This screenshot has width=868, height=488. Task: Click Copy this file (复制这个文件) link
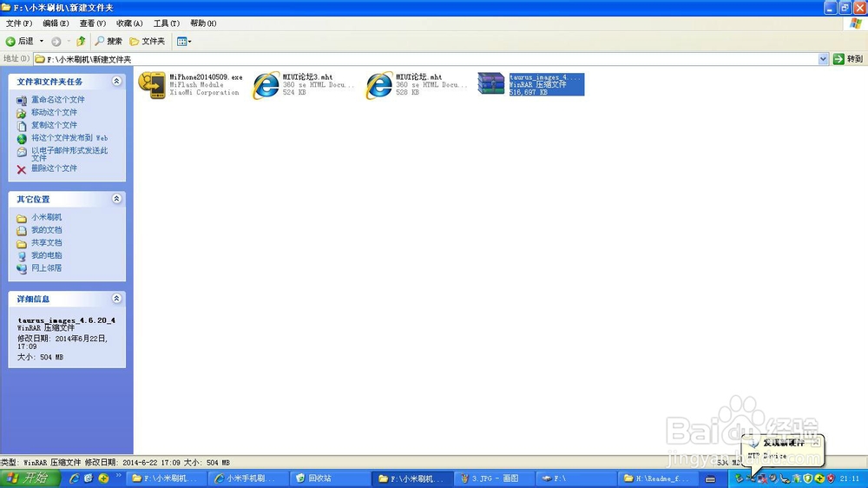point(54,125)
